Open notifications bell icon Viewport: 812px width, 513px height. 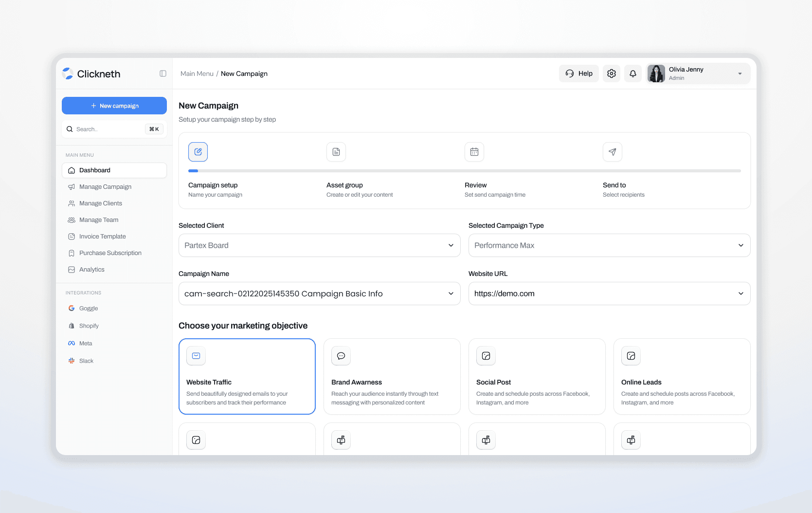pos(633,73)
